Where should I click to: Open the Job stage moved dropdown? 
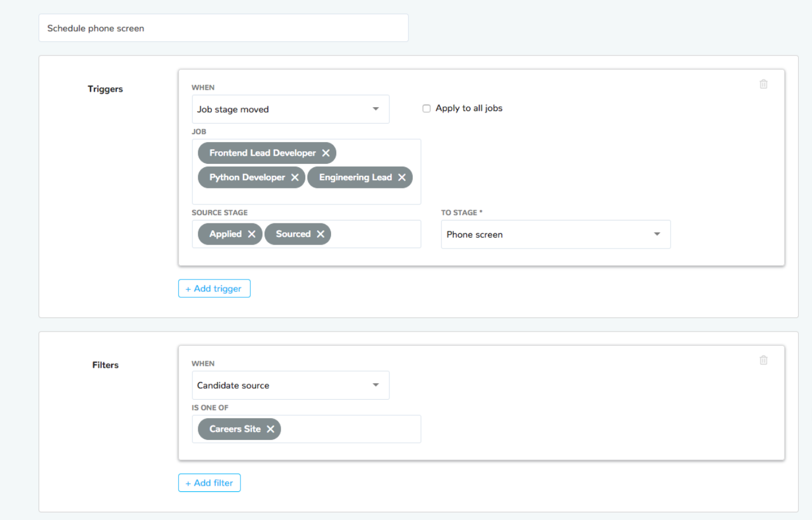click(290, 109)
